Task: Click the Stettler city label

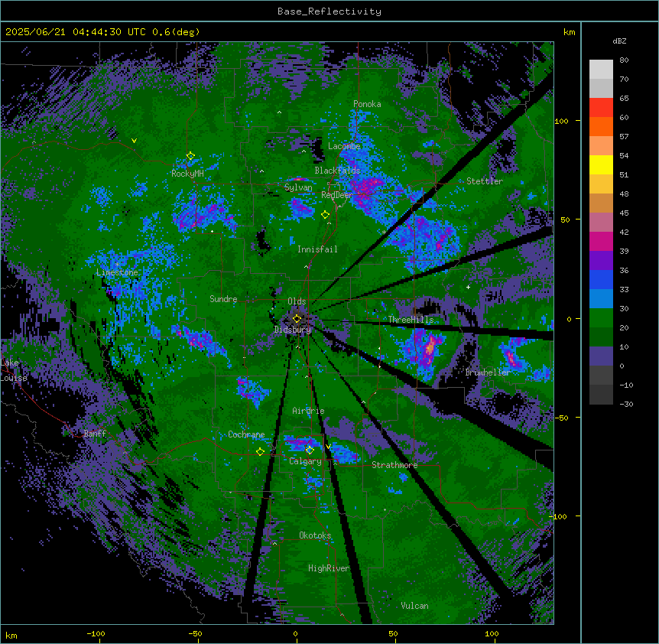Action: pos(485,181)
